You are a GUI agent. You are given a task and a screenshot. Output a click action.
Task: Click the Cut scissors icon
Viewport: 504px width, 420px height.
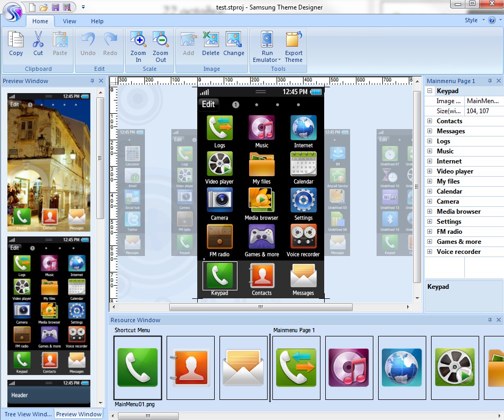38,40
